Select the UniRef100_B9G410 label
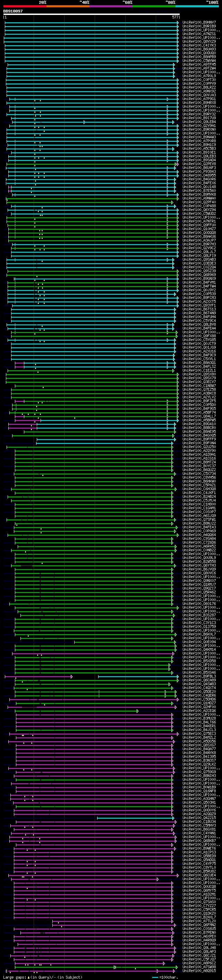This screenshot has width=222, height=980. (199, 424)
